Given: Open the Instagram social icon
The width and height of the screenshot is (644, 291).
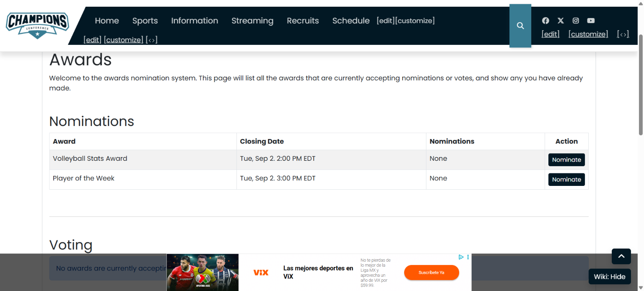Looking at the screenshot, I should (576, 21).
